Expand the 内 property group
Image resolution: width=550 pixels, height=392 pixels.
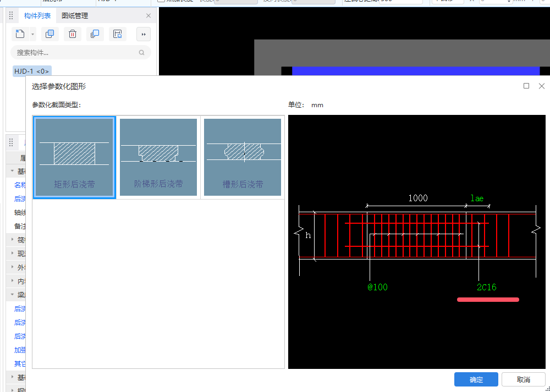pyautogui.click(x=12, y=281)
